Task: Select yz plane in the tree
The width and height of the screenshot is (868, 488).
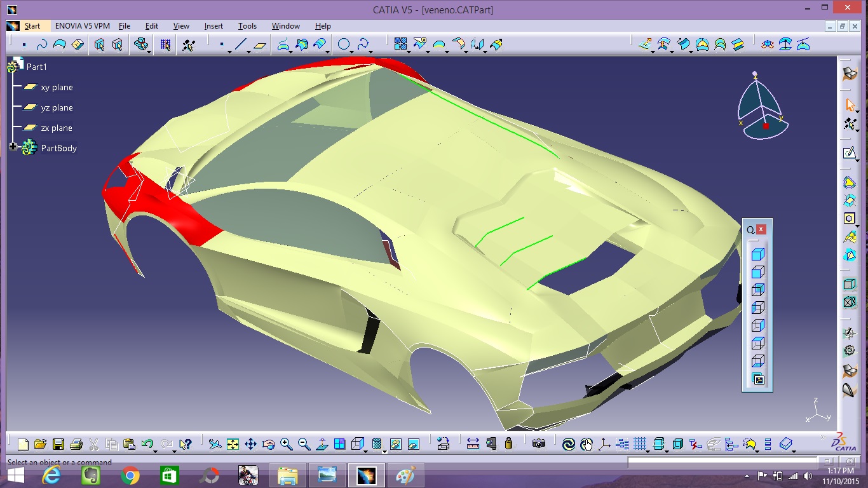Action: (57, 107)
